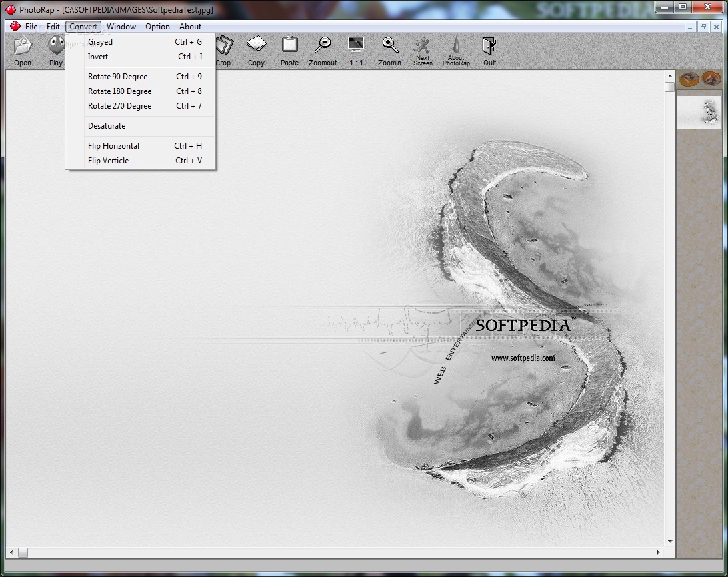Select the Softpedia image thumbnail
728x577 pixels.
699,112
